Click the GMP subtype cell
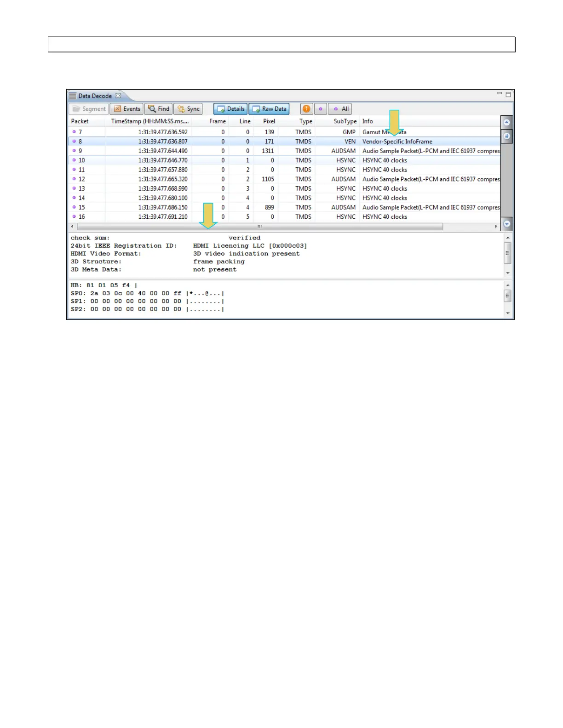 coord(349,132)
